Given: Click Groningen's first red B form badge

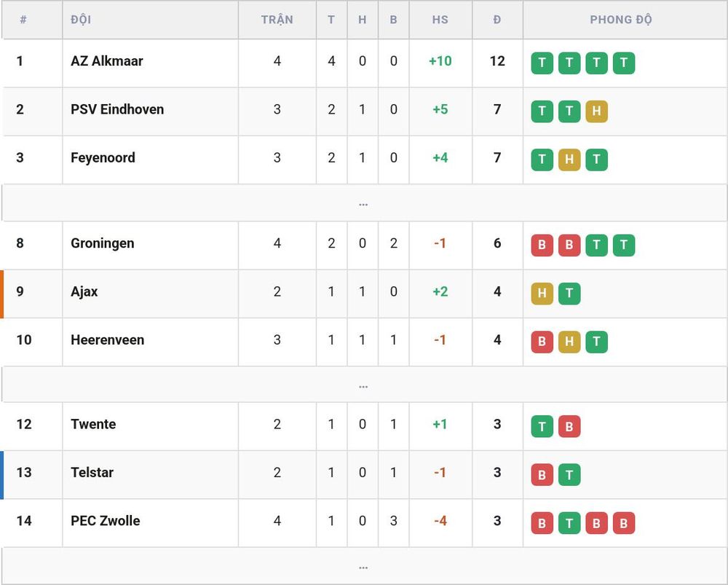Looking at the screenshot, I should coord(542,245).
